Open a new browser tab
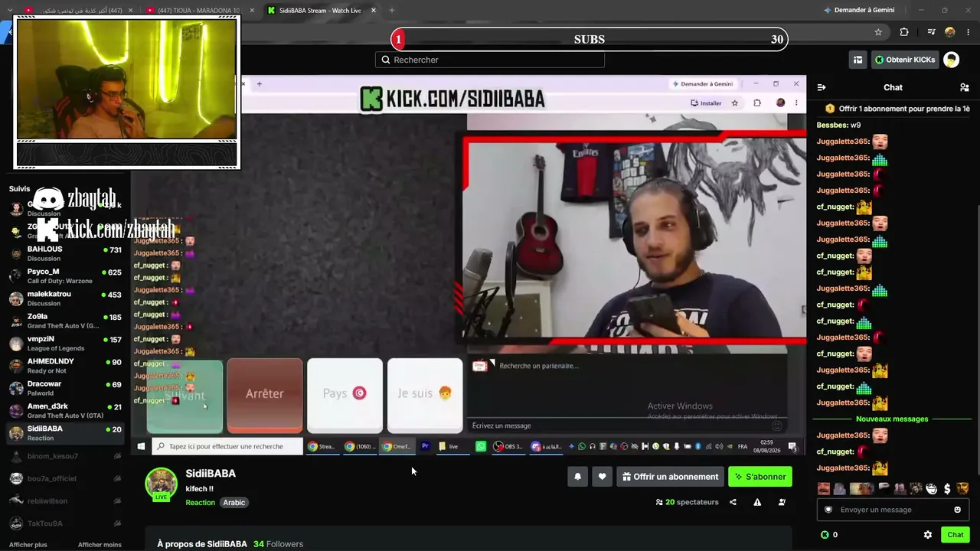 (392, 10)
